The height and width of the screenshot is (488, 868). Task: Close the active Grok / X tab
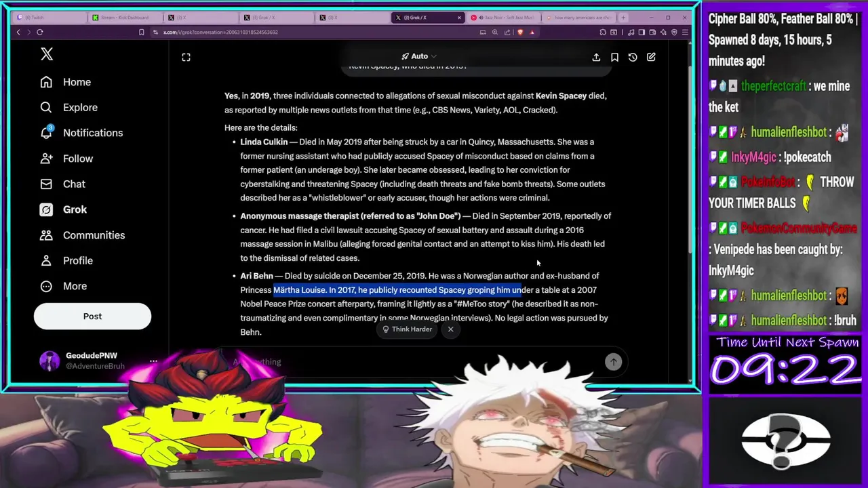coord(459,18)
